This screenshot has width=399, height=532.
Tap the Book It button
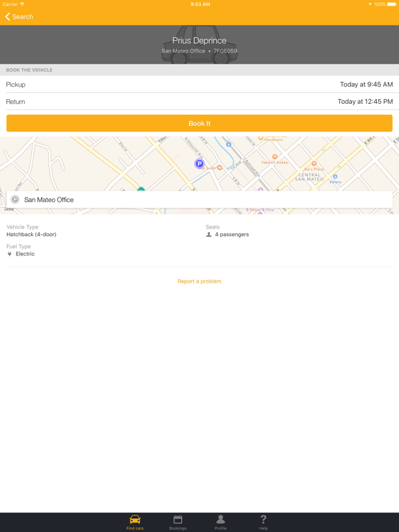tap(199, 123)
